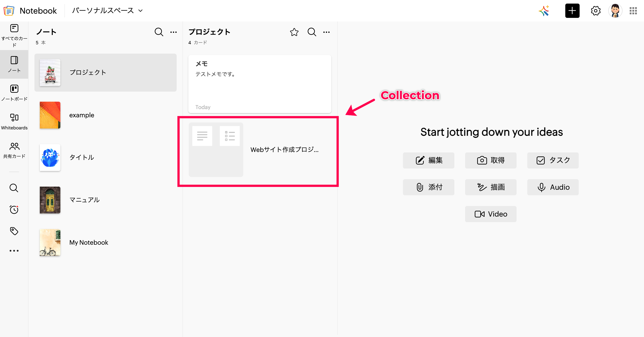Screen dimensions: 644x337
Task: Select the My Notebook notebook
Action: [x=89, y=242]
